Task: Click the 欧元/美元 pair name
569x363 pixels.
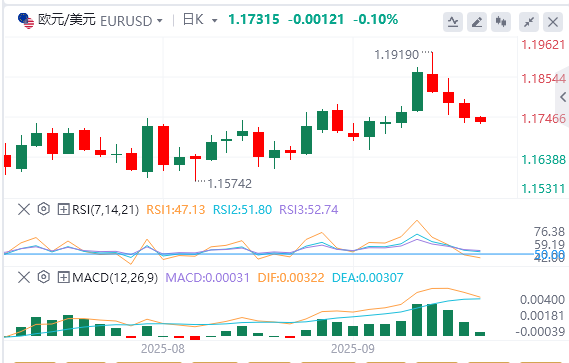Action: tap(67, 20)
